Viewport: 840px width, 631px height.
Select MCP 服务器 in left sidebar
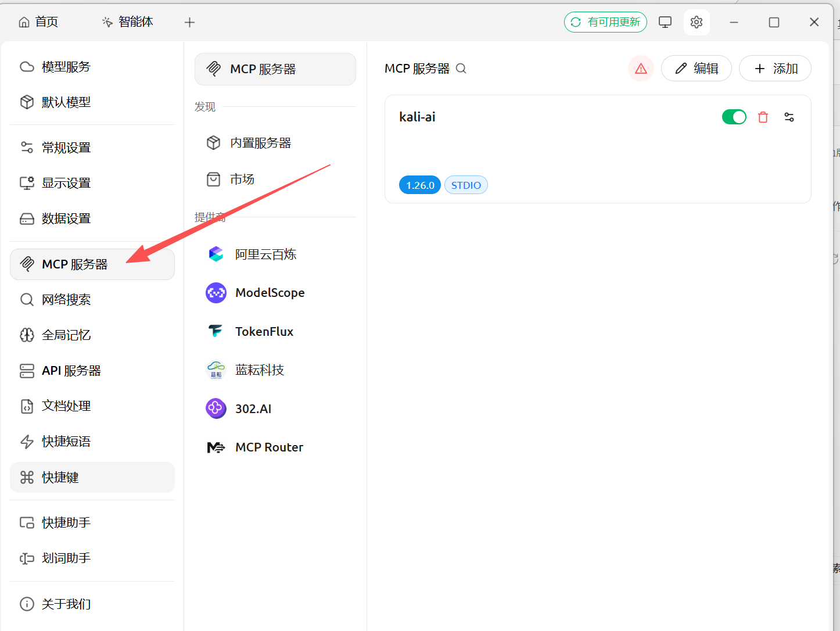pyautogui.click(x=92, y=264)
